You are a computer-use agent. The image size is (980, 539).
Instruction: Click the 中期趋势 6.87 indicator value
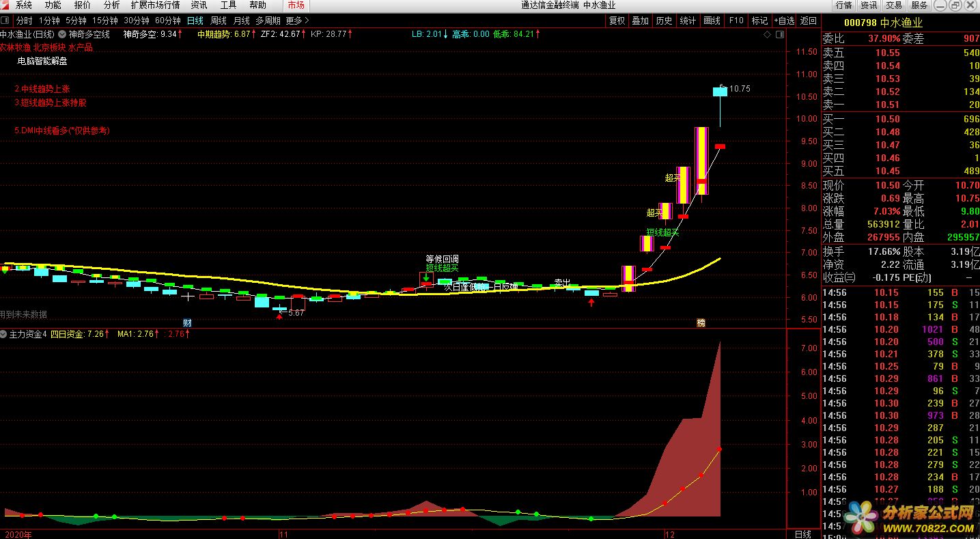(223, 34)
